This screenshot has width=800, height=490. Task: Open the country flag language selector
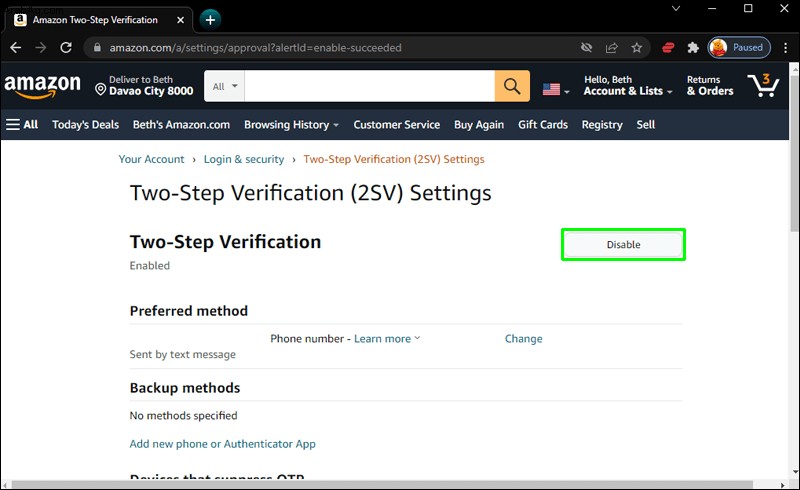(556, 89)
